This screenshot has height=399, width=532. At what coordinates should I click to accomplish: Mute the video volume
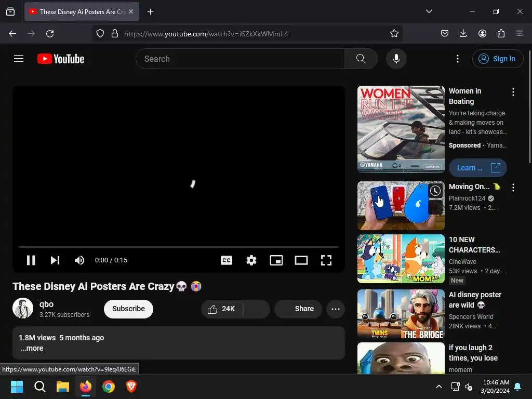(x=79, y=260)
